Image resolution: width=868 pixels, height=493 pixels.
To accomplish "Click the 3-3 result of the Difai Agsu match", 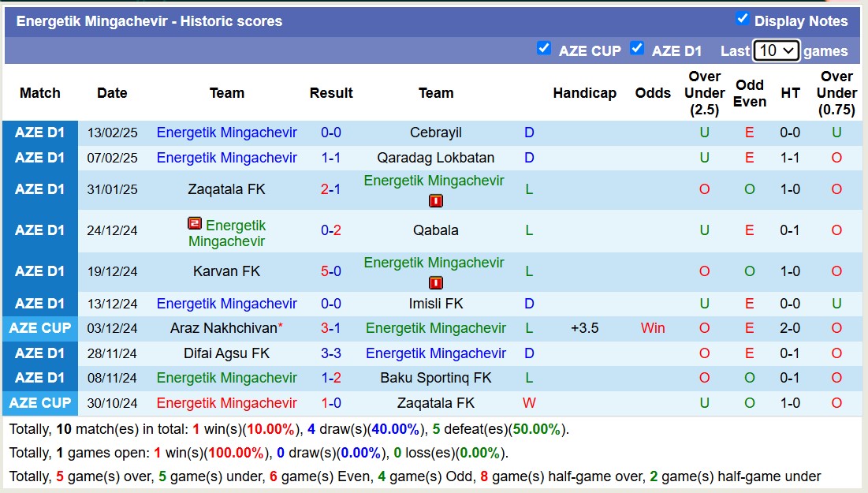I will point(331,353).
